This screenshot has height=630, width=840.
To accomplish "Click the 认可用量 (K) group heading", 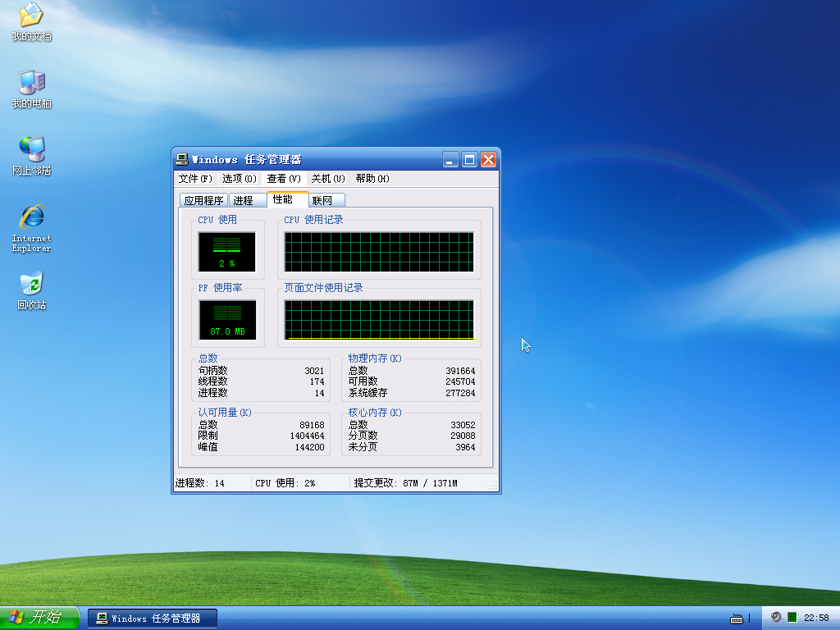I will coord(225,412).
